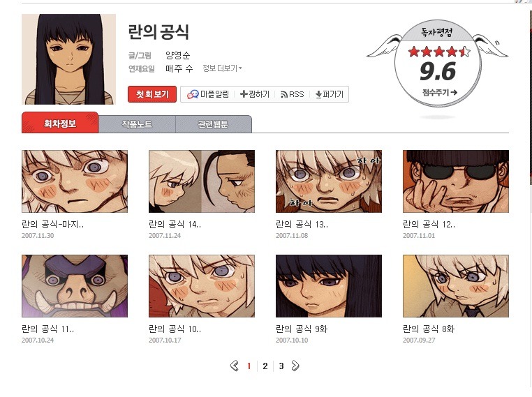Click the star rating icons

pos(439,52)
